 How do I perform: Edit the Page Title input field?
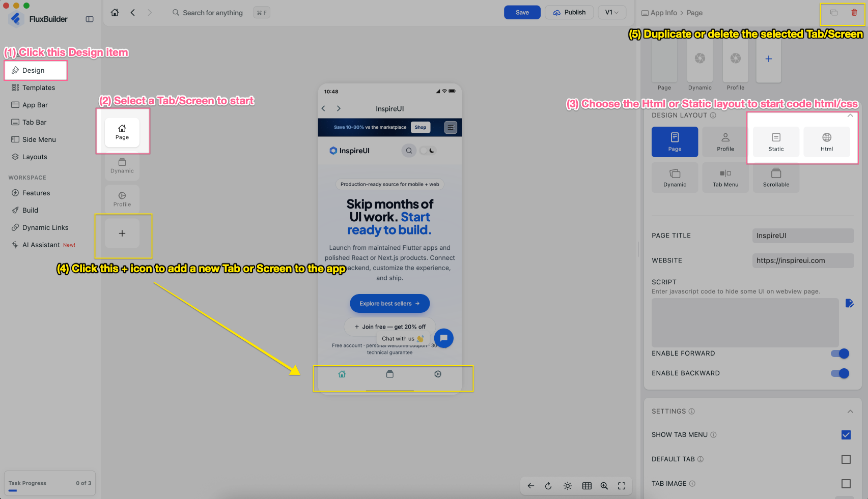click(x=803, y=236)
